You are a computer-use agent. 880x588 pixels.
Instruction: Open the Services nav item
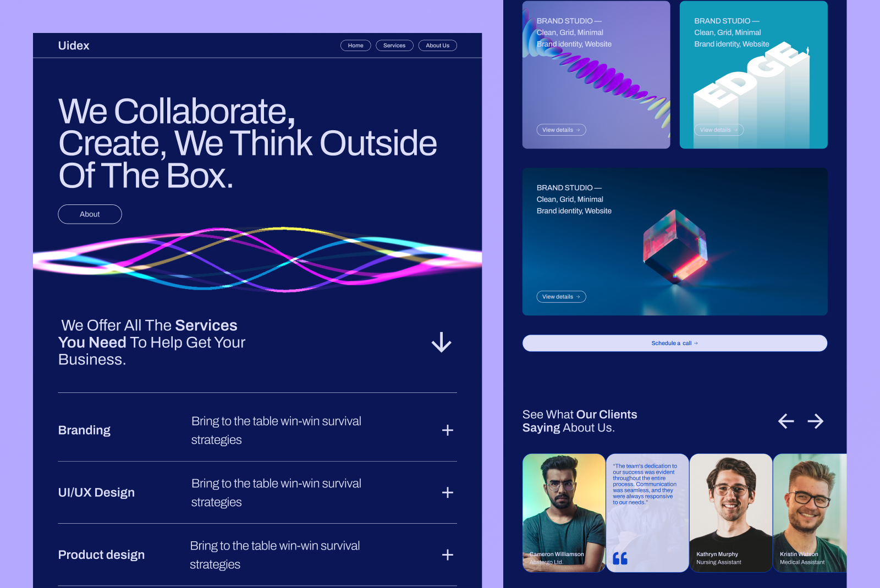point(394,46)
